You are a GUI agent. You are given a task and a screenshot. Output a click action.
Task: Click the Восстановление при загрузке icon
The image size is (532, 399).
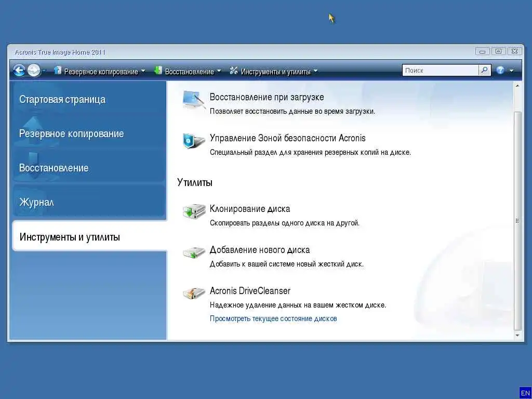pyautogui.click(x=194, y=99)
